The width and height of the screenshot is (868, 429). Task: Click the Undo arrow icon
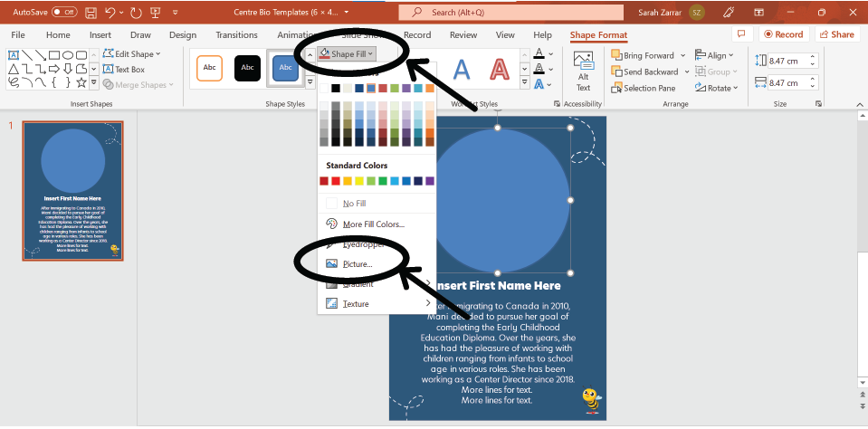point(110,12)
